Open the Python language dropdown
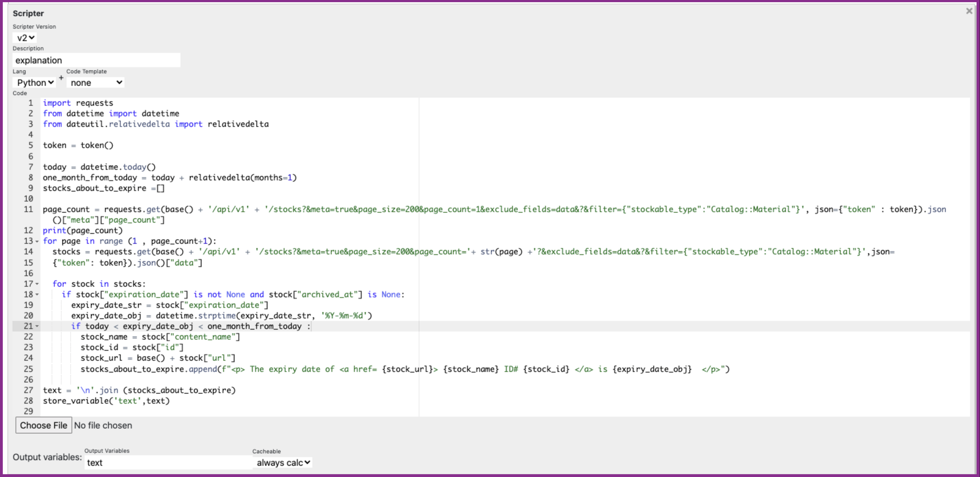 click(x=35, y=82)
